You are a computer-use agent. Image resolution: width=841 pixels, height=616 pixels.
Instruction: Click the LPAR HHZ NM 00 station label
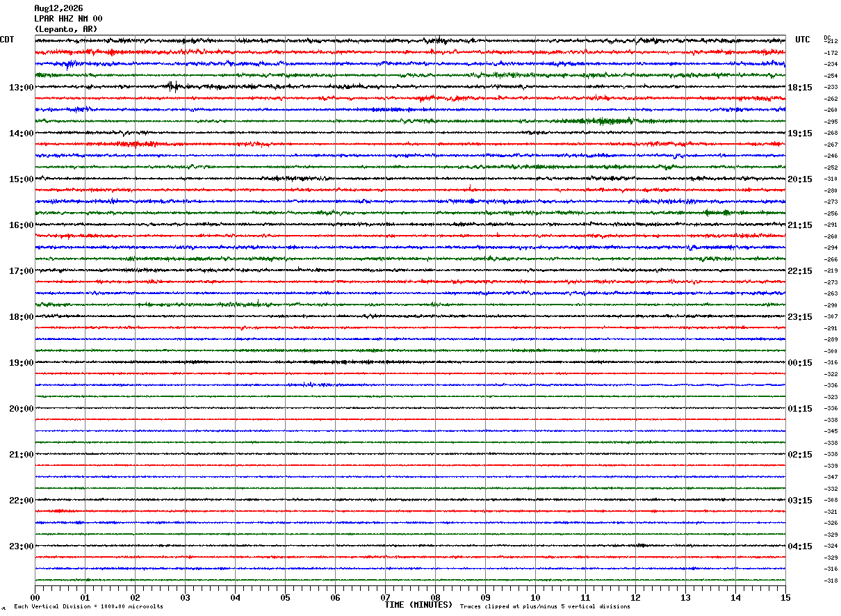click(x=68, y=19)
